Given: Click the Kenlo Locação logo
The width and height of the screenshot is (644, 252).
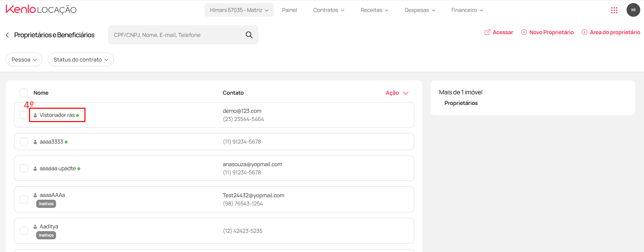Looking at the screenshot, I should pos(41,10).
